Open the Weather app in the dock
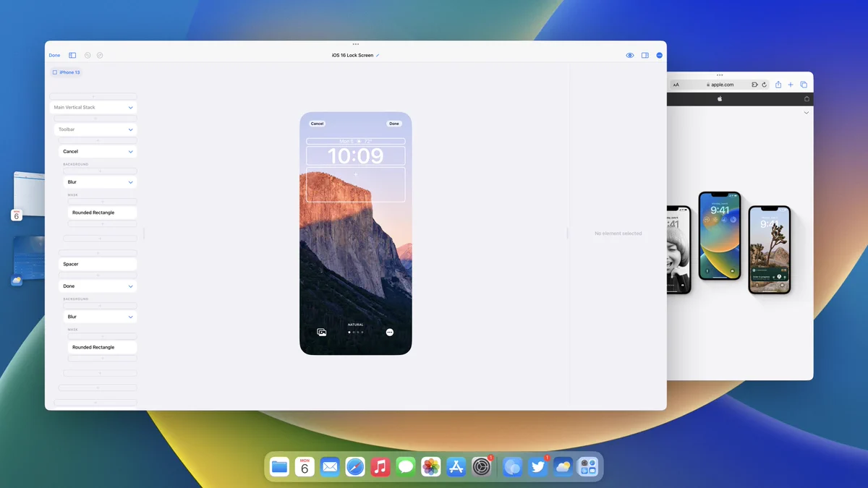Viewport: 868px width, 488px height. (x=563, y=467)
